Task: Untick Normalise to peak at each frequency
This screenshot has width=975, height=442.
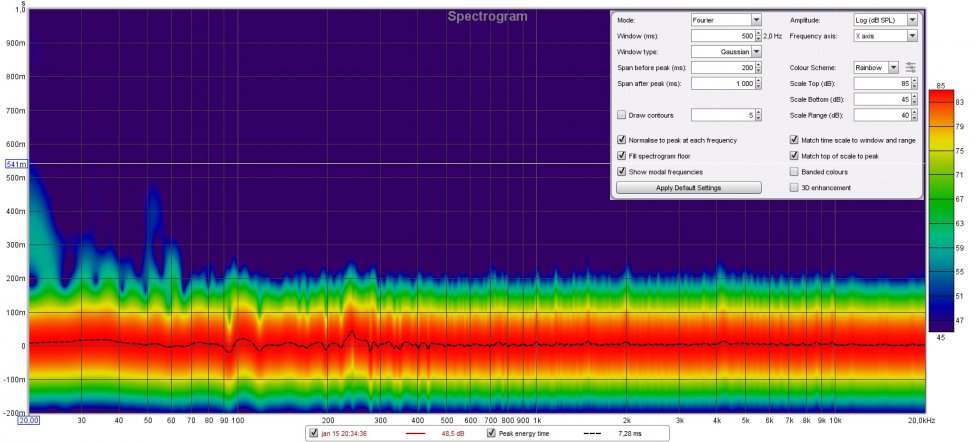Action: pos(621,140)
